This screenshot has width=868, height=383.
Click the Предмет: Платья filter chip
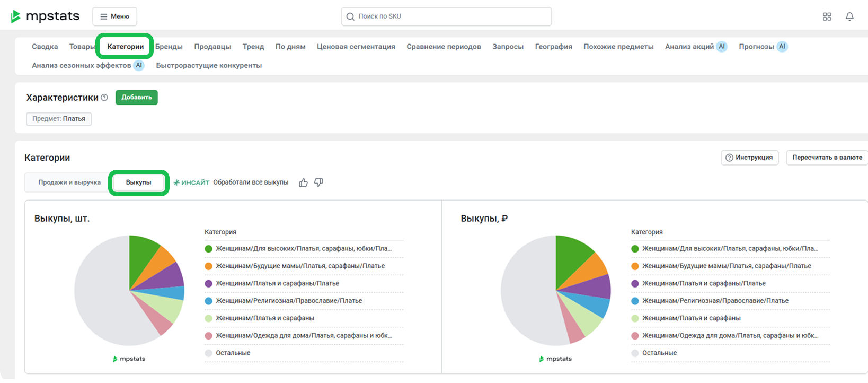pos(59,119)
